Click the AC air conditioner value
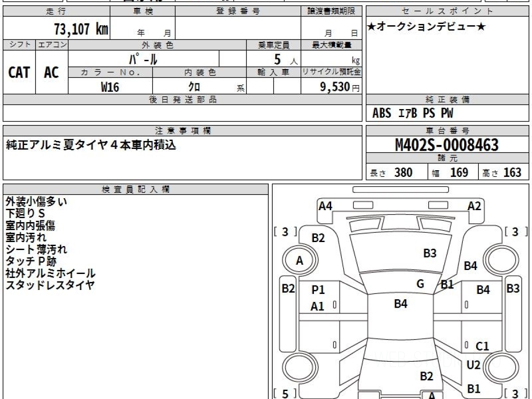This screenshot has height=399, width=532. 51,72
